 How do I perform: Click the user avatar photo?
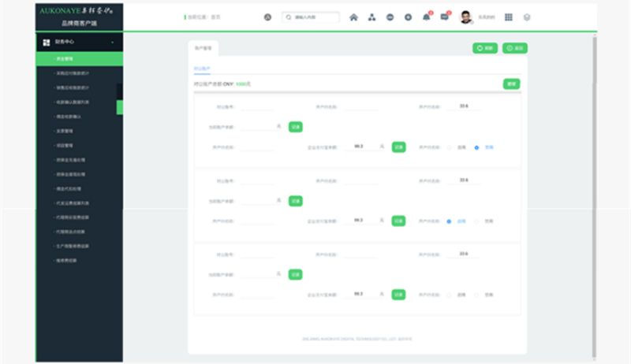pos(465,17)
